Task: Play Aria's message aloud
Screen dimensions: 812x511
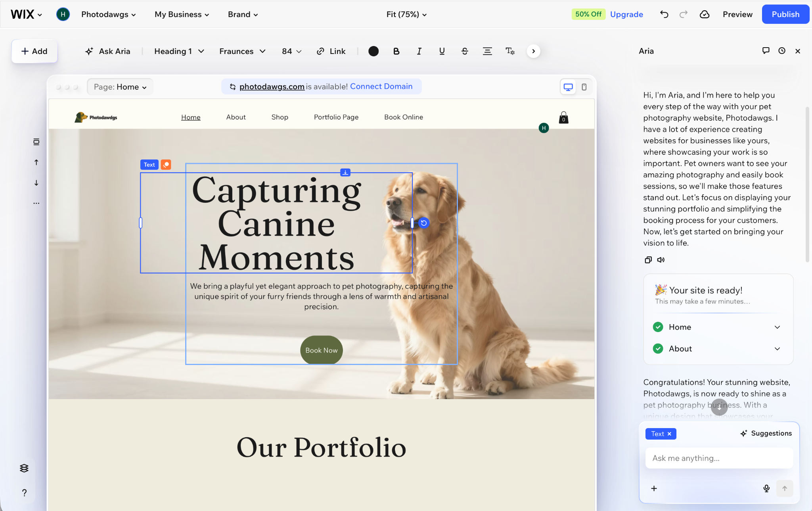Action: [x=661, y=260]
